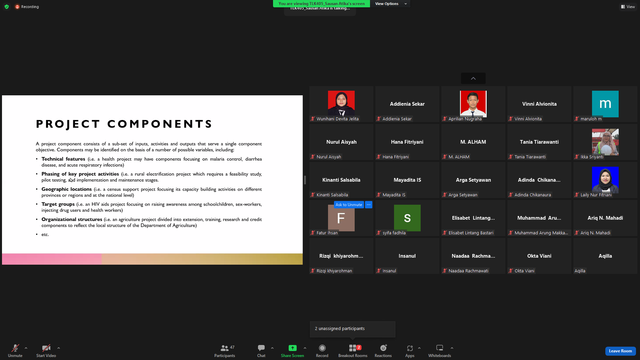
Task: Select the Addienia Sekar participant tile
Action: (x=407, y=104)
